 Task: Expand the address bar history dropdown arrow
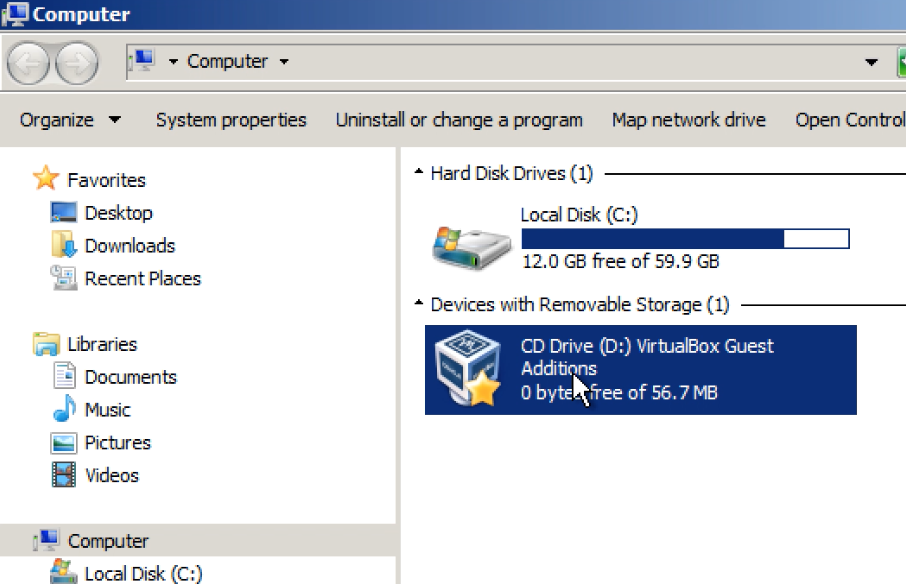[x=872, y=62]
